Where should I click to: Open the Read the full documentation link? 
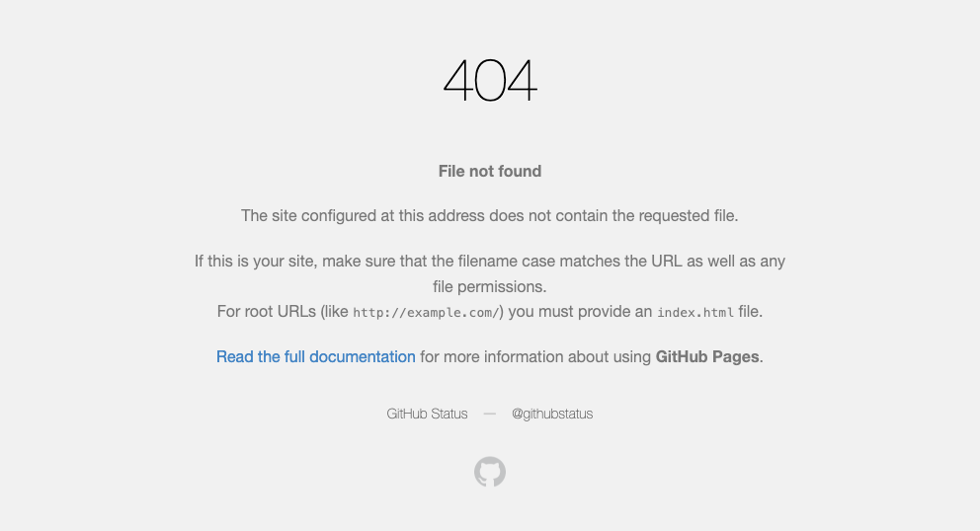pos(315,356)
